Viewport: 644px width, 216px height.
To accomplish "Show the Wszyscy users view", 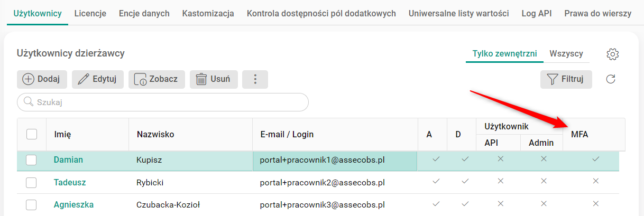I will click(x=566, y=53).
